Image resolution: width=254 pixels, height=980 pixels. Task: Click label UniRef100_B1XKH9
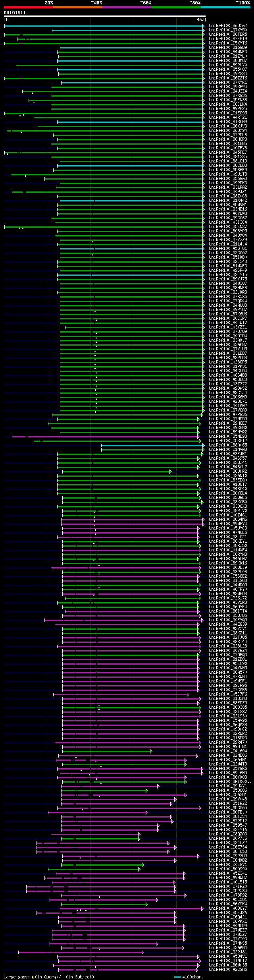pos(228,122)
